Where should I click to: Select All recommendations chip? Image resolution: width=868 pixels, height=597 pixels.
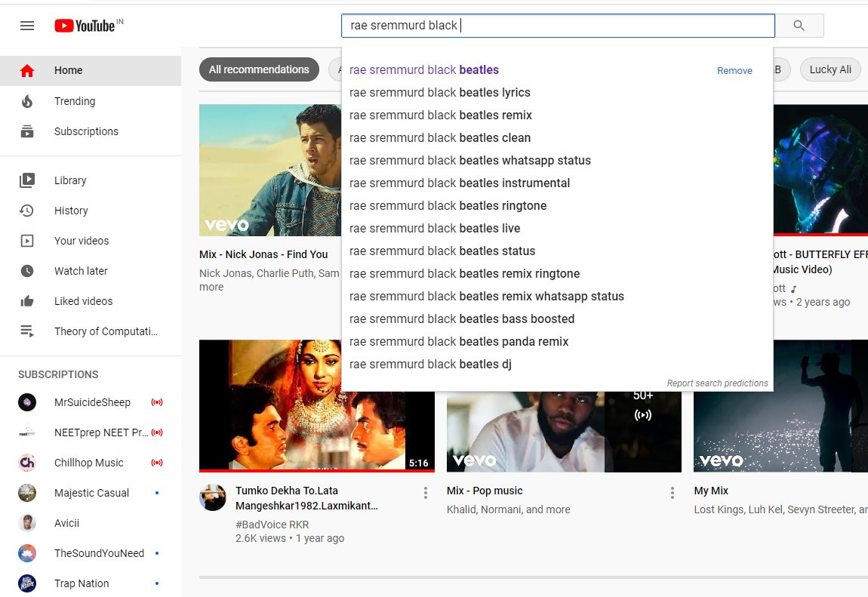[x=259, y=69]
